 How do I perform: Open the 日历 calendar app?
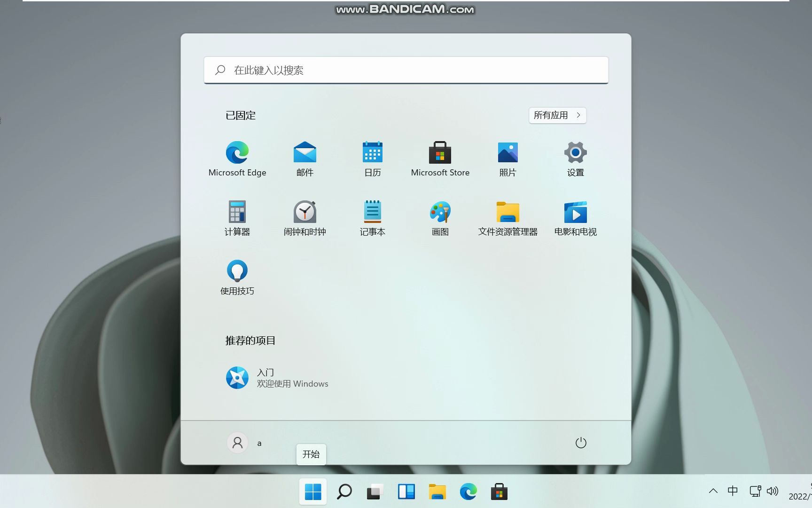372,158
